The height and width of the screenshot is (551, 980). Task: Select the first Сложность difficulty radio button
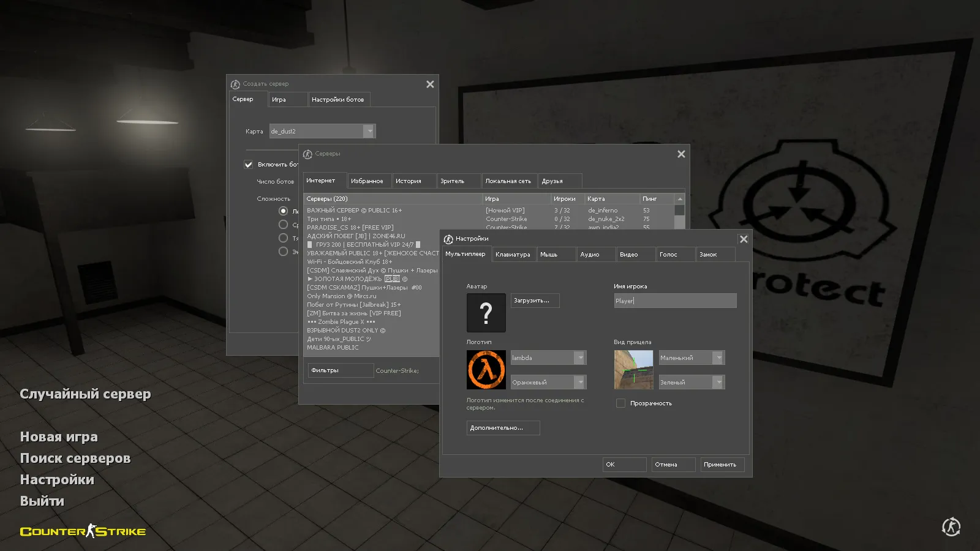(283, 210)
